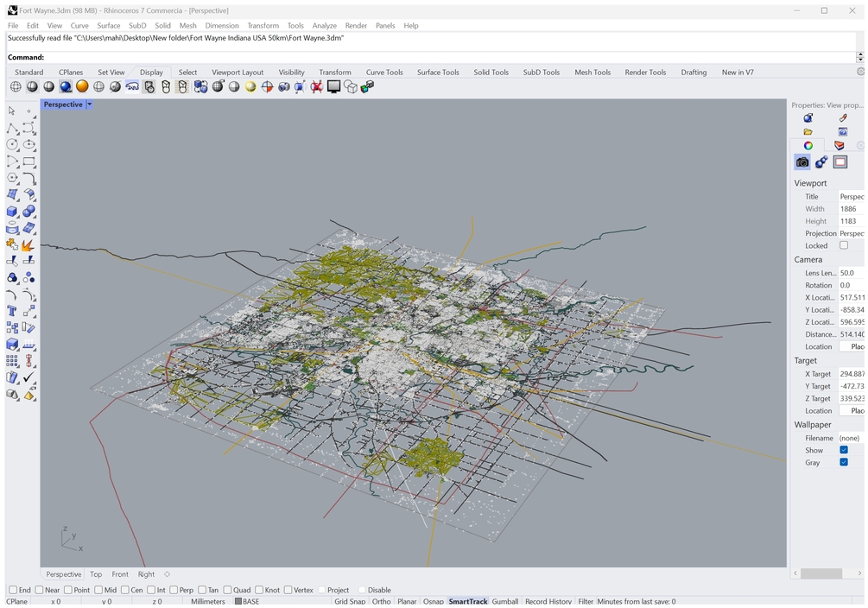This screenshot has width=868, height=608.
Task: Enable the End object snap checkbox
Action: [x=13, y=590]
